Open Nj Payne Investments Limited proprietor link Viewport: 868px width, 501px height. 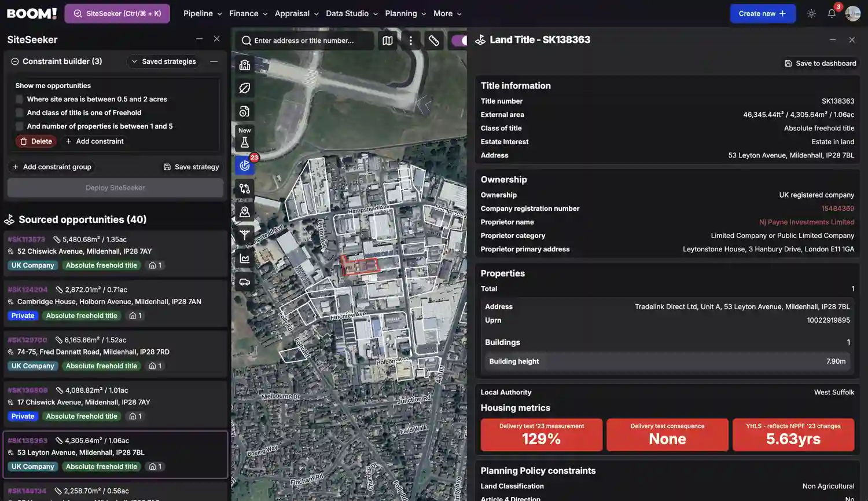807,222
